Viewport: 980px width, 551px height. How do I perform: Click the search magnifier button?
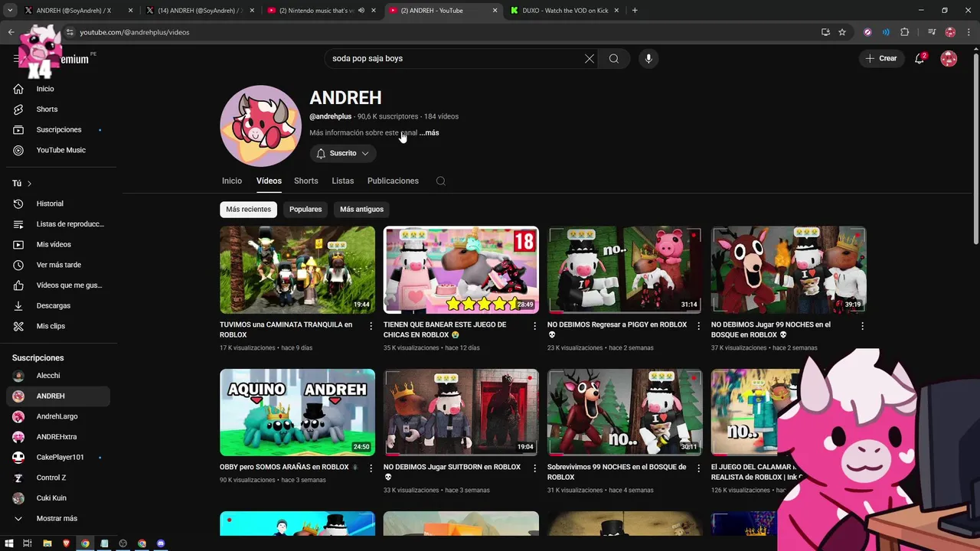tap(614, 59)
